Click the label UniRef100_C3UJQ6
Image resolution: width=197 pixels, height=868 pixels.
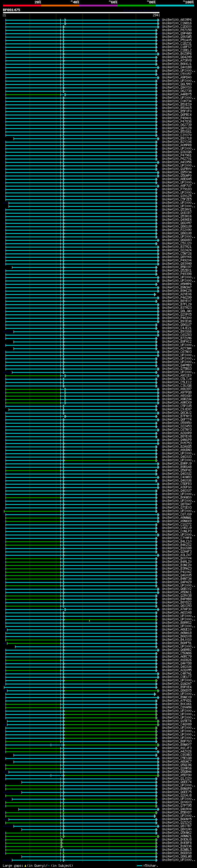pyautogui.click(x=177, y=386)
